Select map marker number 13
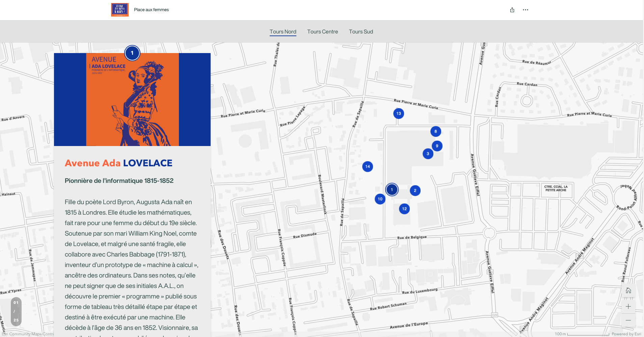This screenshot has height=337, width=644. [399, 113]
